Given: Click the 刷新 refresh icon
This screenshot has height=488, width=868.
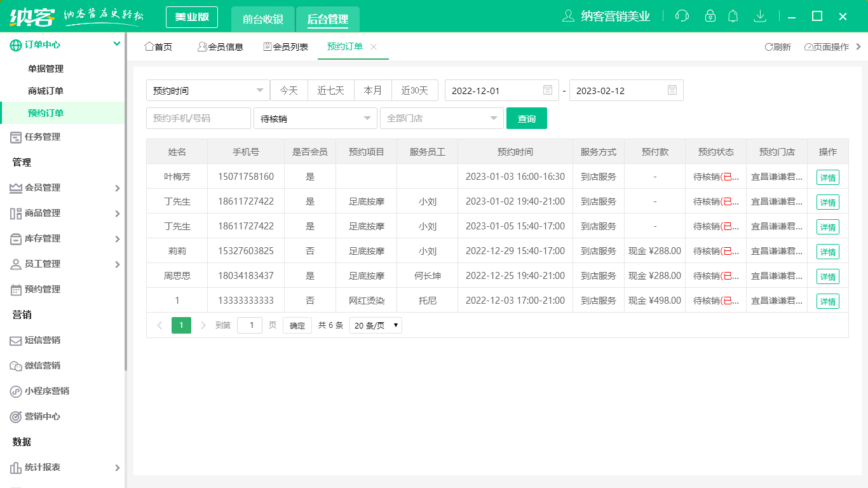Looking at the screenshot, I should 776,46.
